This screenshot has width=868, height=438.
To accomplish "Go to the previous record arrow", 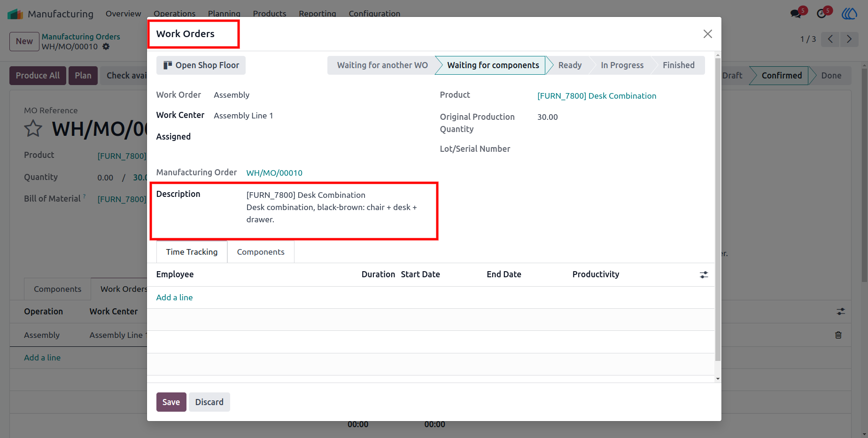I will [x=830, y=39].
